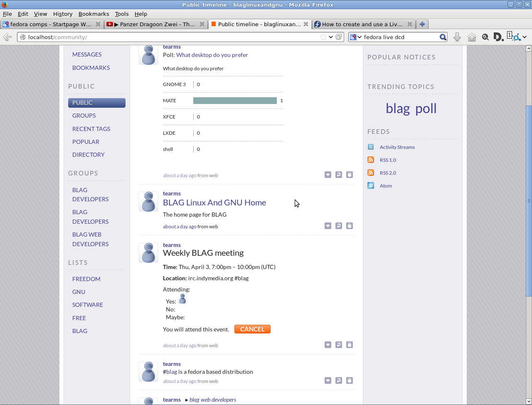Viewport: 532px width, 405px height.
Task: Click the MATE poll result bar
Action: point(235,101)
